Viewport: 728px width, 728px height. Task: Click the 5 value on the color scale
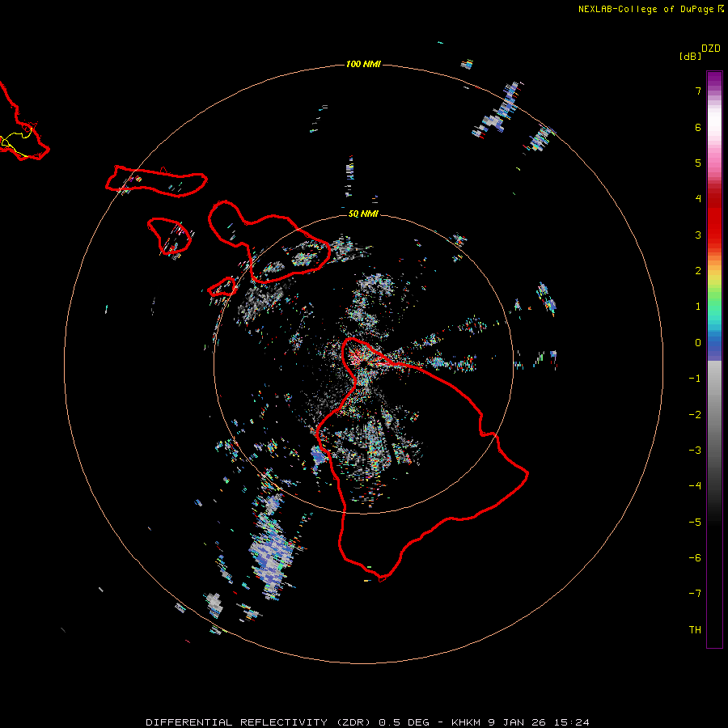[698, 163]
